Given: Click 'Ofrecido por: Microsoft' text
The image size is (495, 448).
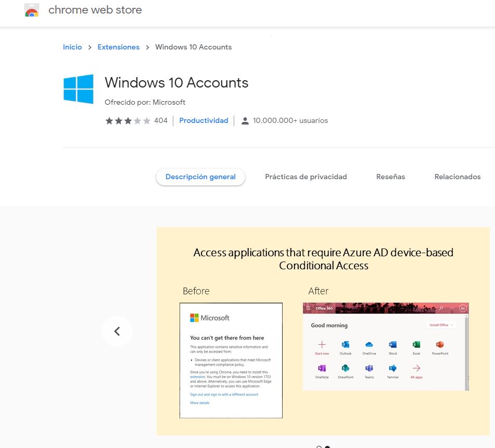Looking at the screenshot, I should (145, 103).
